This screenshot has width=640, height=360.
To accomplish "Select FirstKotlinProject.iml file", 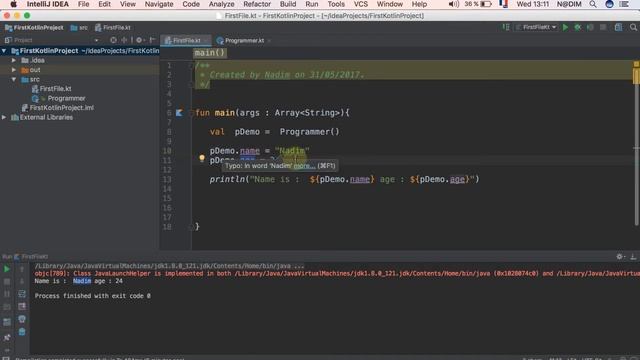I will (58, 108).
